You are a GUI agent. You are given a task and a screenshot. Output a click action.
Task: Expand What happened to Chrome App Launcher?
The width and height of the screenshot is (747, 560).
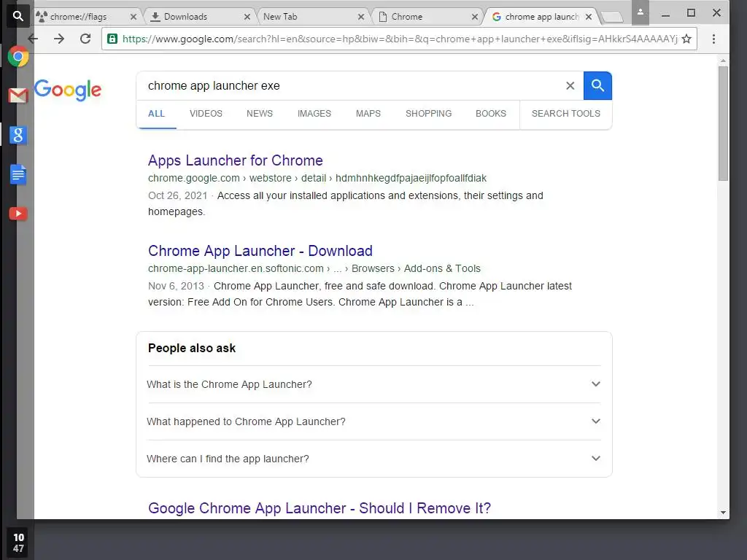(374, 421)
